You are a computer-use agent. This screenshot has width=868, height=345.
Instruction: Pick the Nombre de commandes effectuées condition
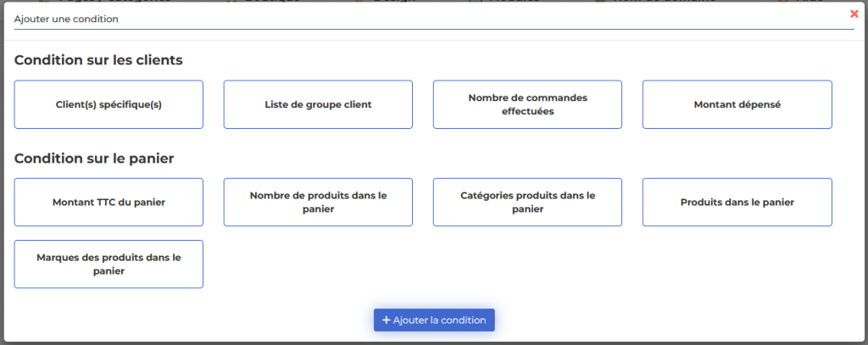[527, 104]
